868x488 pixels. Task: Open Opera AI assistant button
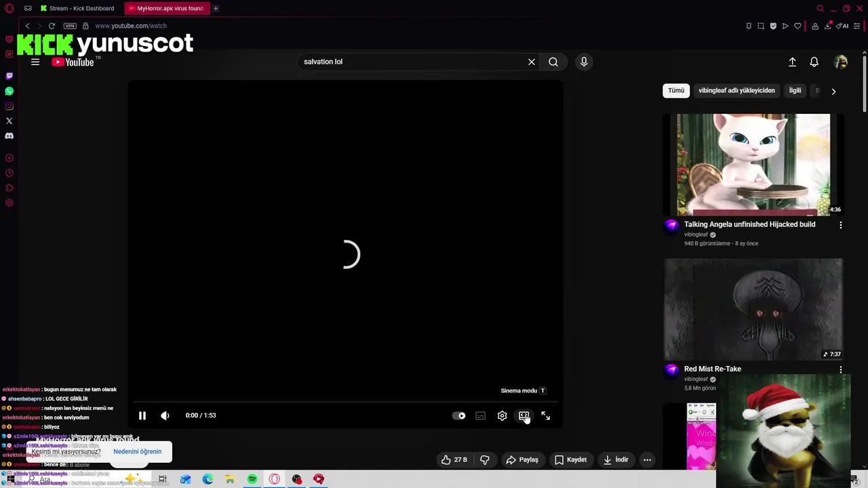pos(842,26)
